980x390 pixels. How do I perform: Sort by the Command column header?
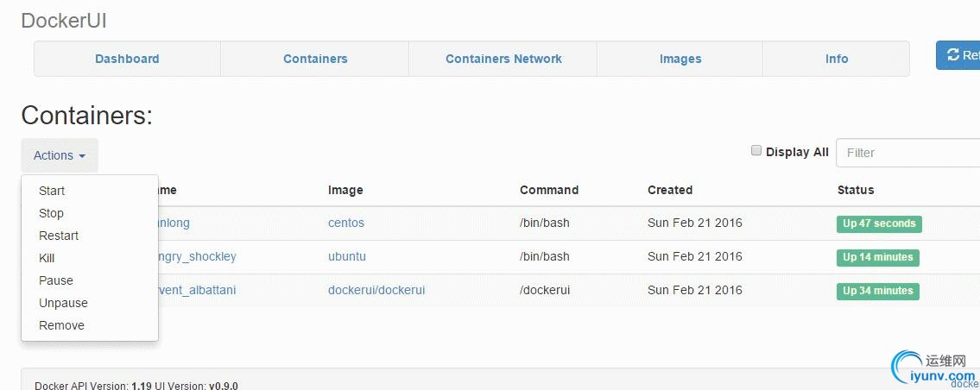pyautogui.click(x=549, y=190)
